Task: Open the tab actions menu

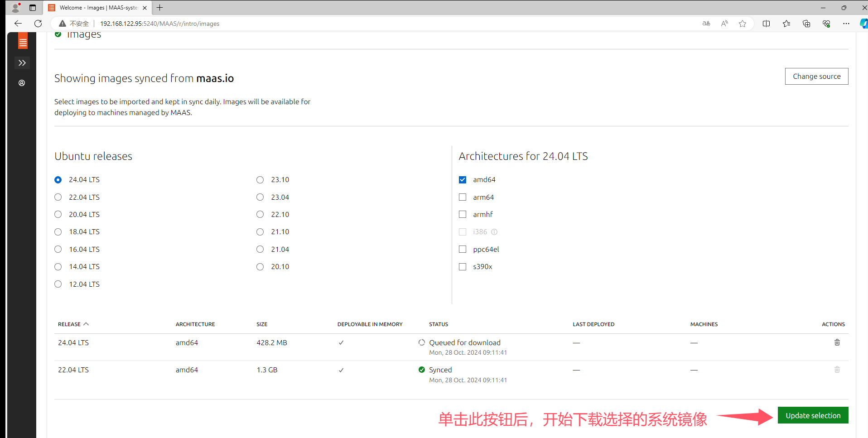Action: point(33,8)
